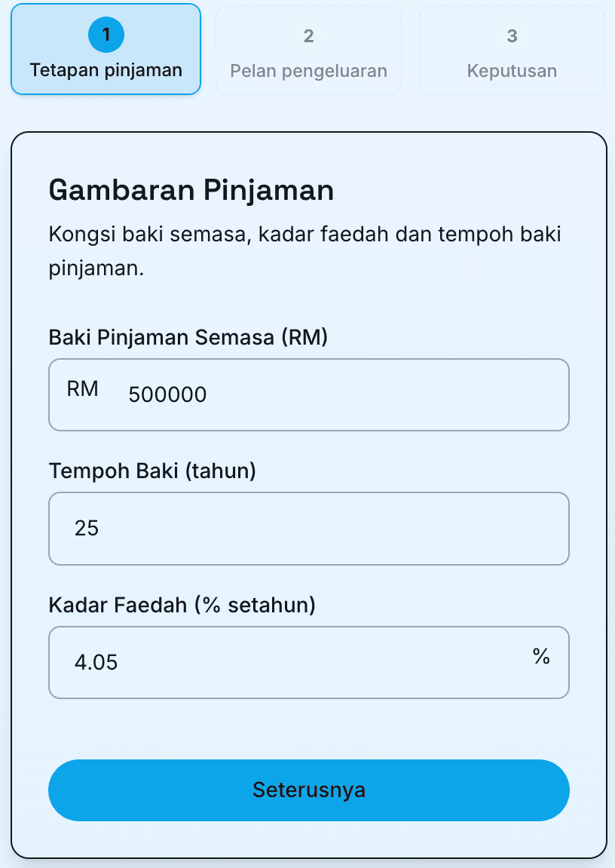This screenshot has height=868, width=615.
Task: Click the step 2 number indicator
Action: tap(308, 35)
